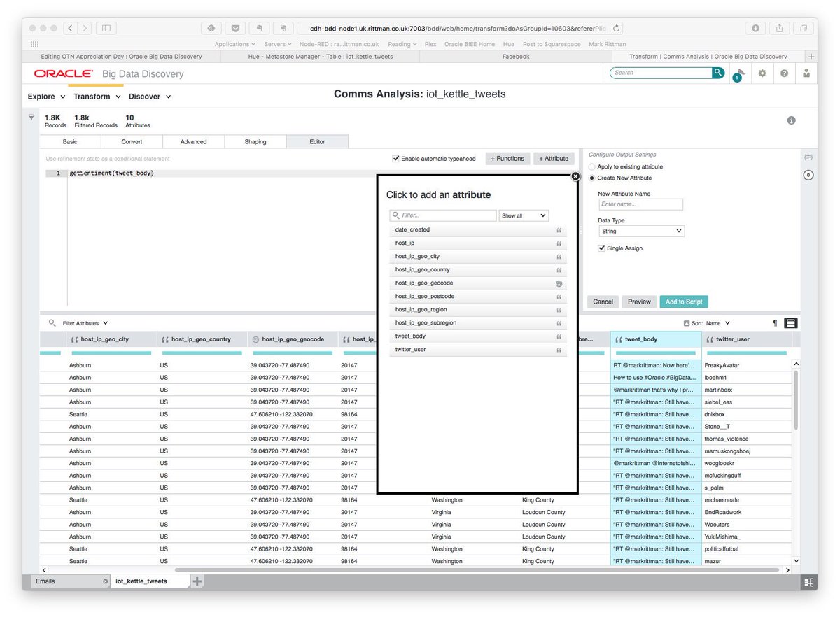Toggle the paragraph mark view icon
This screenshot has height=617, width=840.
pyautogui.click(x=775, y=323)
